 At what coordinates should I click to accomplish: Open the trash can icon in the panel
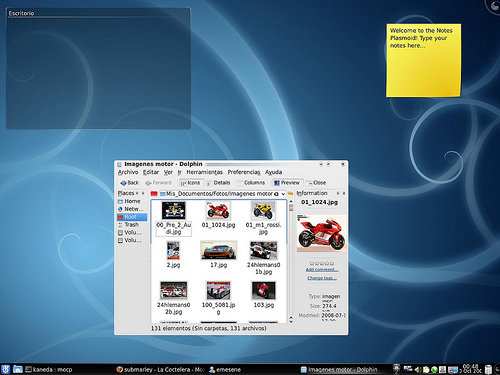[x=488, y=369]
